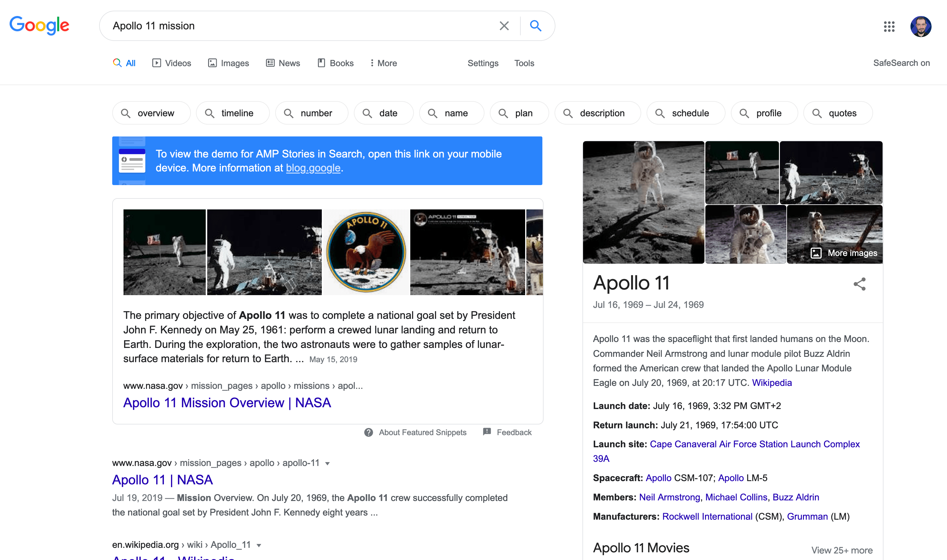The height and width of the screenshot is (560, 947).
Task: Select the date suggestion chip
Action: tap(384, 113)
